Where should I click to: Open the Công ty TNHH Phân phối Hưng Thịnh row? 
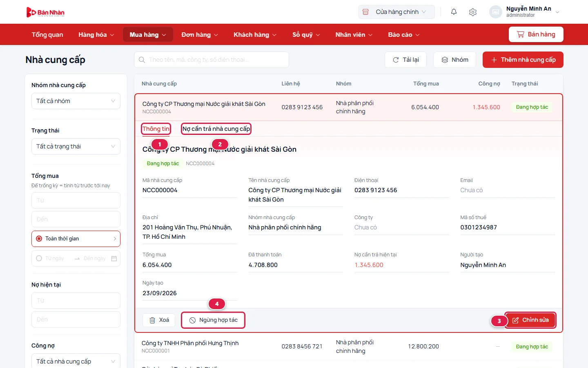click(x=349, y=347)
